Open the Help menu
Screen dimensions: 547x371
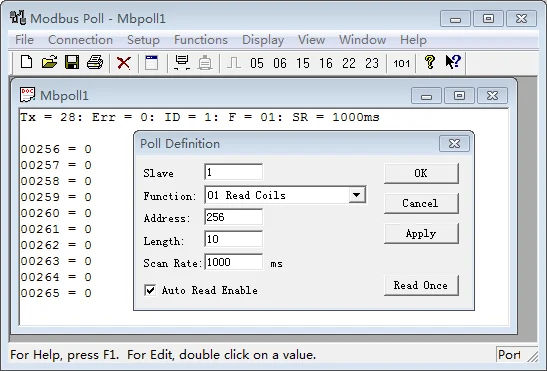click(x=413, y=40)
